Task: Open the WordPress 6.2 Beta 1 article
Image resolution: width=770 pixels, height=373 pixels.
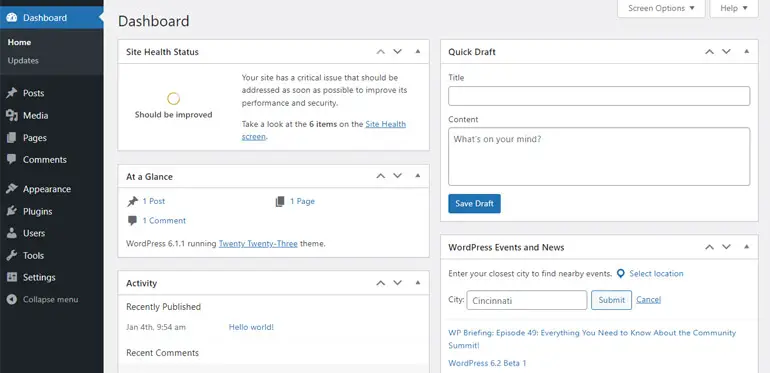Action: pos(487,363)
